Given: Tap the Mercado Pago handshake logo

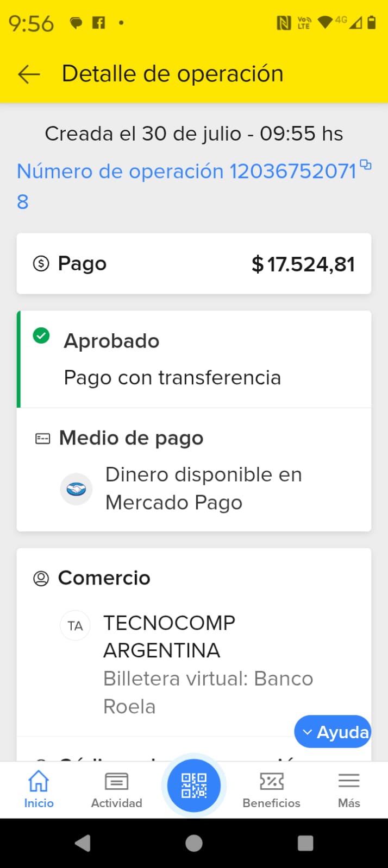Looking at the screenshot, I should (76, 489).
